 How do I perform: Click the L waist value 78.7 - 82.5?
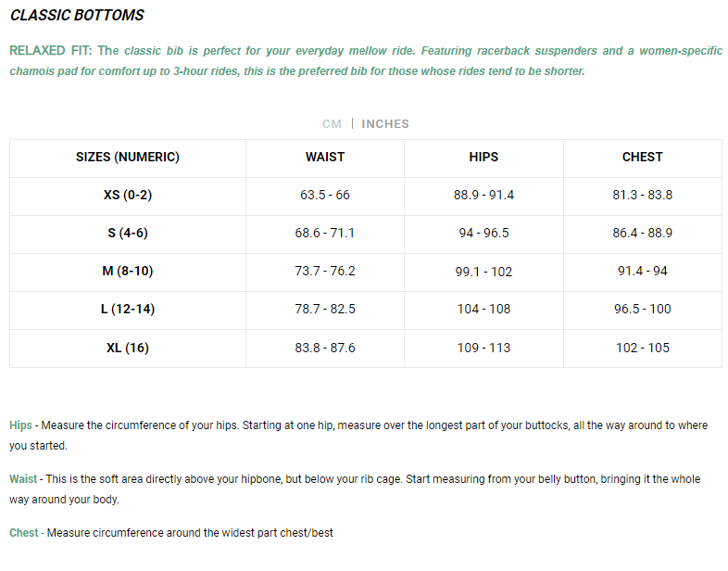[x=325, y=310]
